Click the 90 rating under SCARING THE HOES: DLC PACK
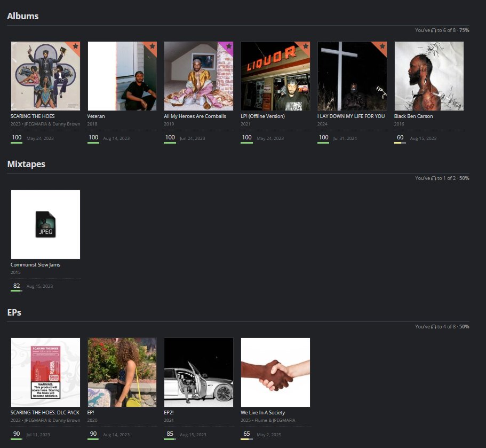Viewport: 486px width, 448px height. click(17, 434)
